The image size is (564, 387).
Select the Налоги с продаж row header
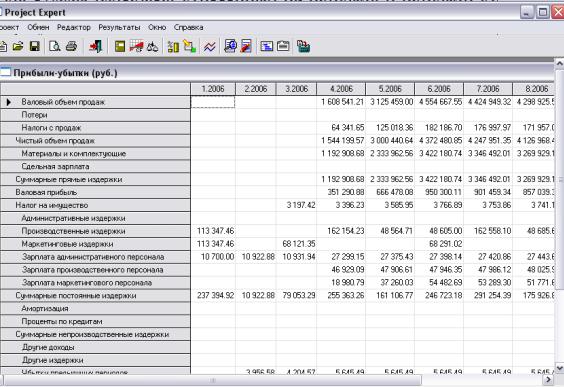[95, 128]
